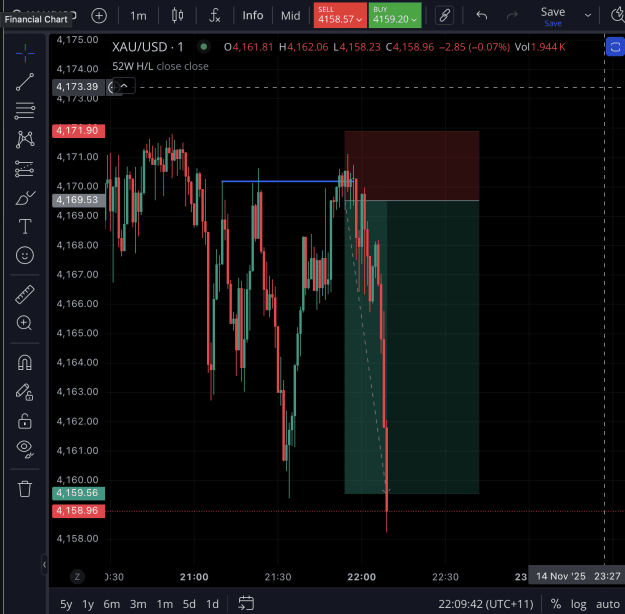Open the go-to-date calendar icon
Screen dimensions: 625x614
[x=246, y=603]
